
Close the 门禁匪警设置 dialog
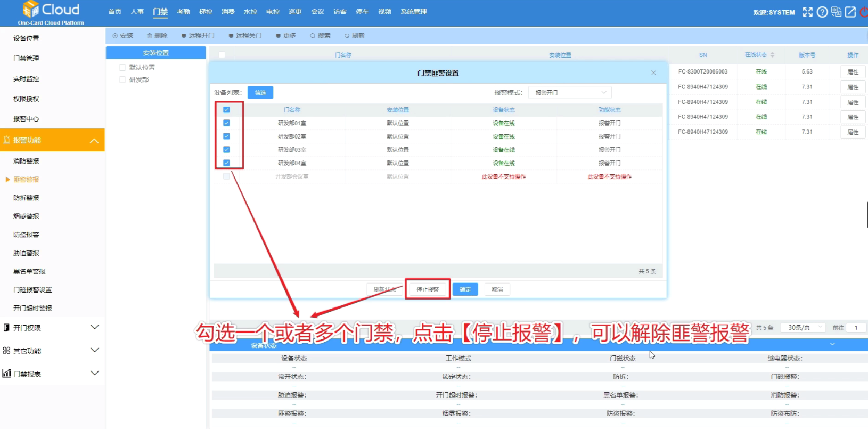pos(653,73)
